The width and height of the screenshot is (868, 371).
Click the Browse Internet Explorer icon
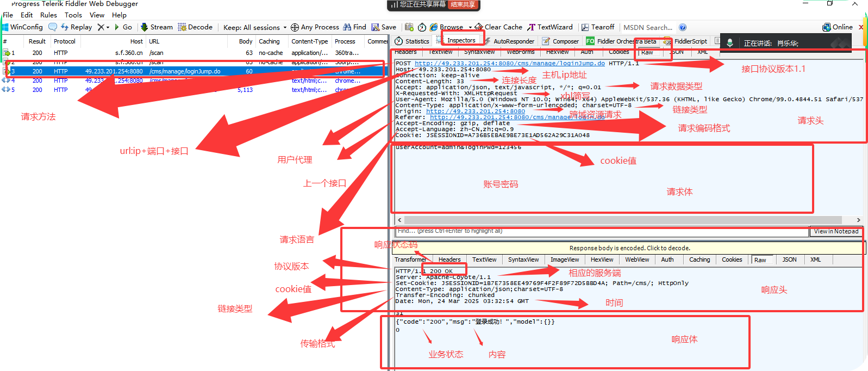tap(434, 27)
